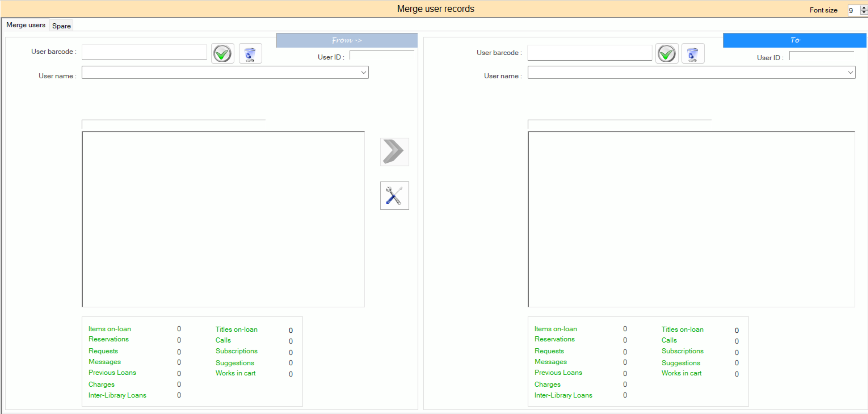The width and height of the screenshot is (868, 414).
Task: Click the double-arrow merge icon
Action: [x=394, y=152]
